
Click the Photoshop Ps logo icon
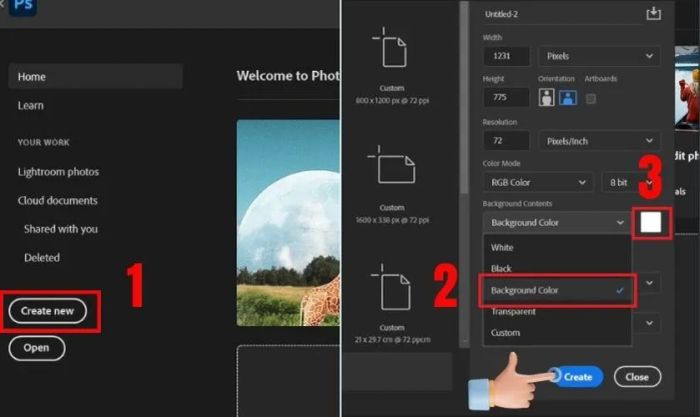coord(23,7)
